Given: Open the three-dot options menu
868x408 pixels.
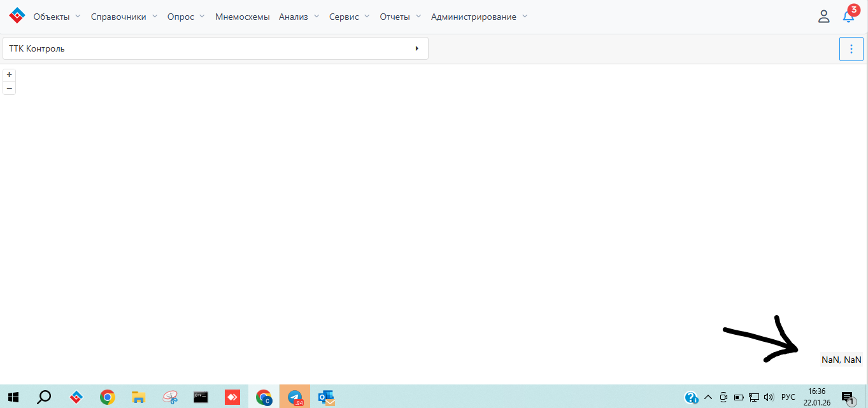Looking at the screenshot, I should (851, 49).
